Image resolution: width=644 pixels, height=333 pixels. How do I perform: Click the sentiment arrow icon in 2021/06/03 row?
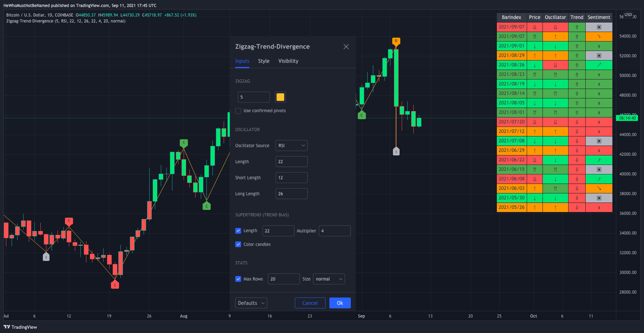(x=599, y=188)
